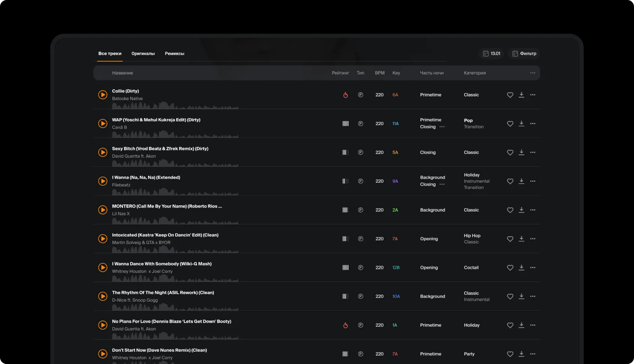Play No Plans For Love track
This screenshot has height=364, width=634.
click(x=103, y=325)
